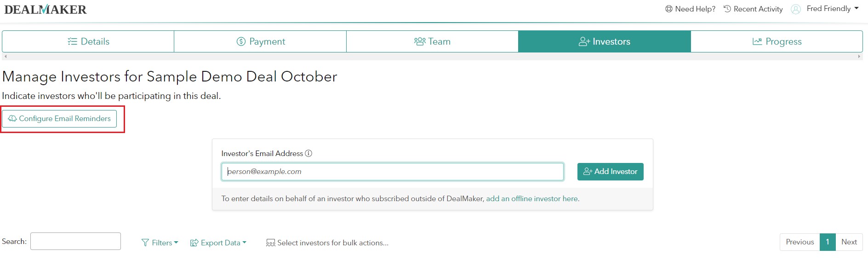868x261 pixels.
Task: Click the investor email address field
Action: 392,172
